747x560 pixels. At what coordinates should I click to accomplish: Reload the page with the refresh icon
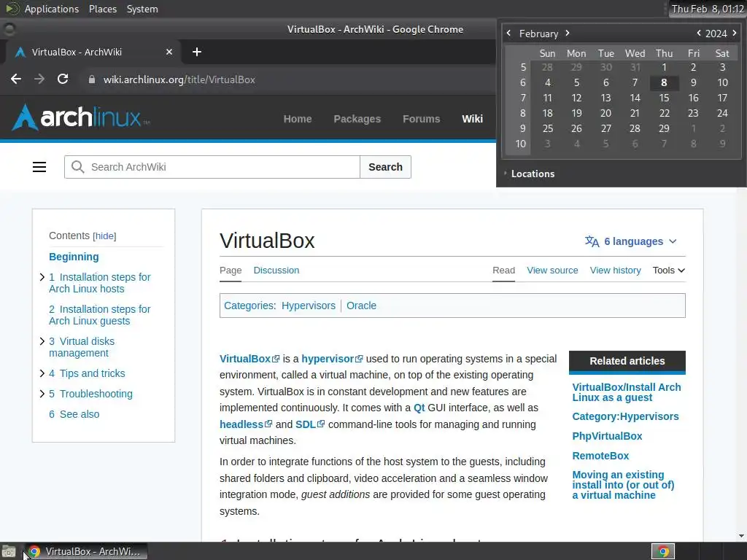(x=63, y=79)
